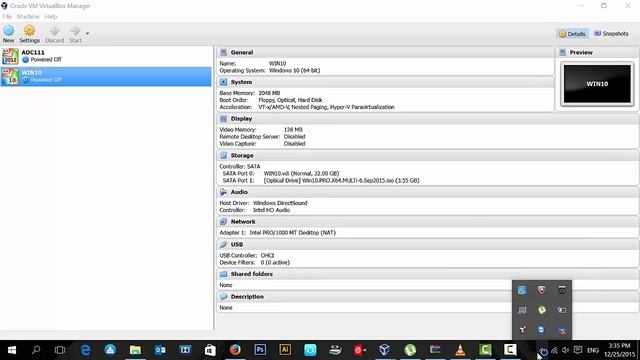The height and width of the screenshot is (360, 640).
Task: Click the Shared folders icon
Action: (223, 274)
